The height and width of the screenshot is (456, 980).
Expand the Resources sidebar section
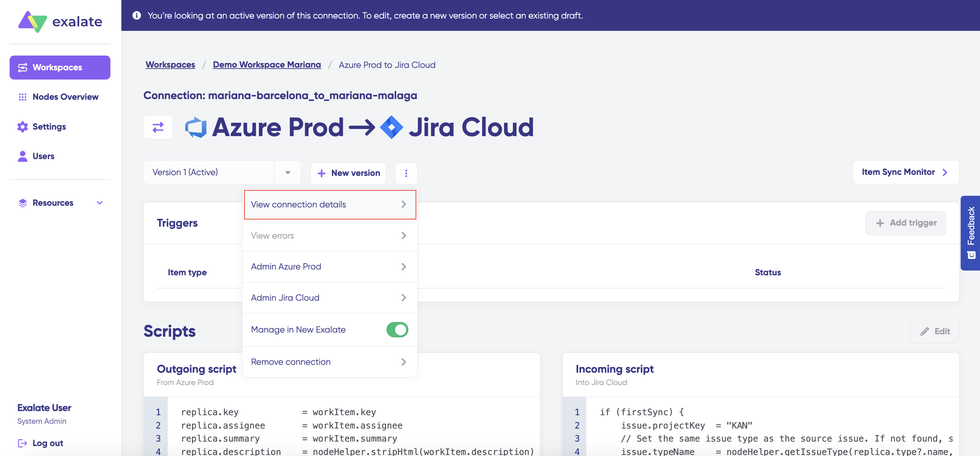(x=100, y=203)
